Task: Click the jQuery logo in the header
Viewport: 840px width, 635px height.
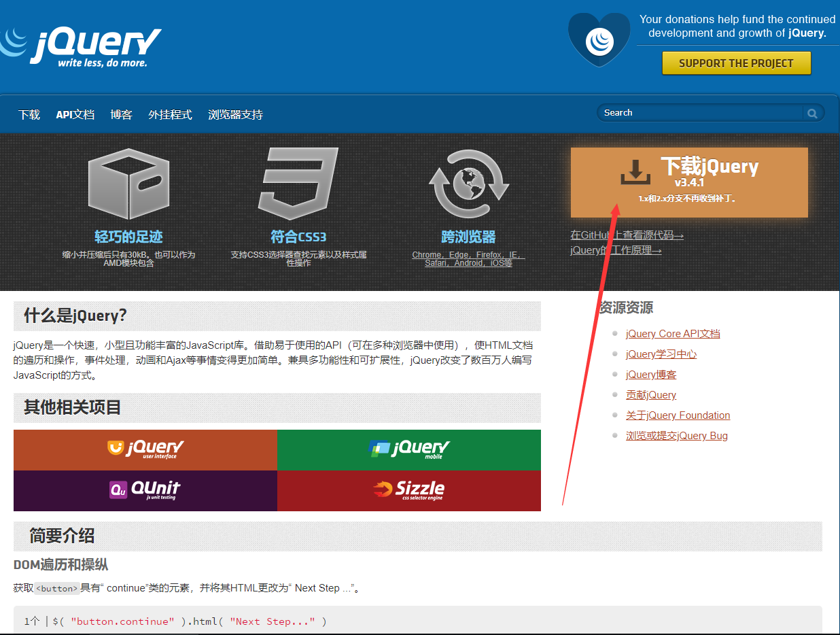Action: point(80,46)
